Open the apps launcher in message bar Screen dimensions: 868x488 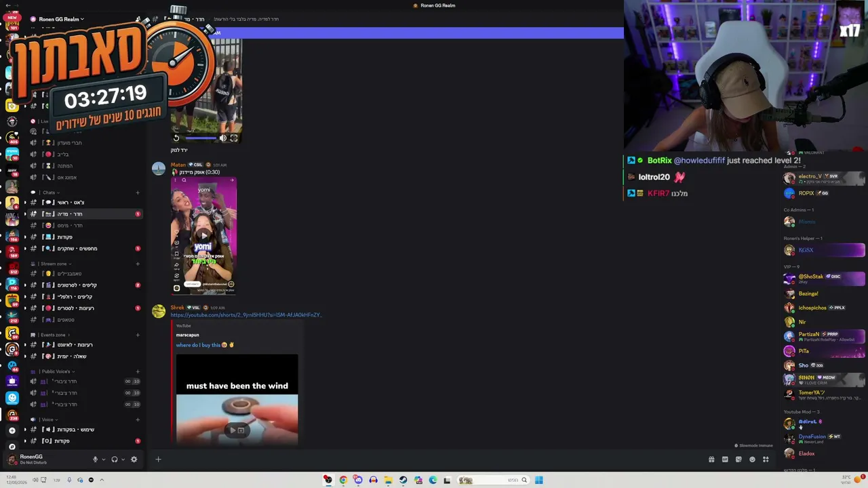[x=766, y=460]
